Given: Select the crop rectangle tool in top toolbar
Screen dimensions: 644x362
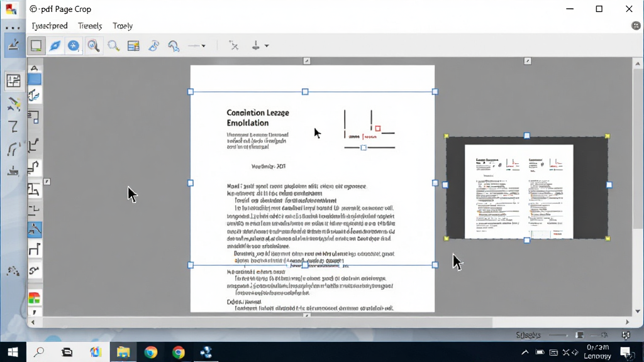Looking at the screenshot, I should pyautogui.click(x=36, y=45).
